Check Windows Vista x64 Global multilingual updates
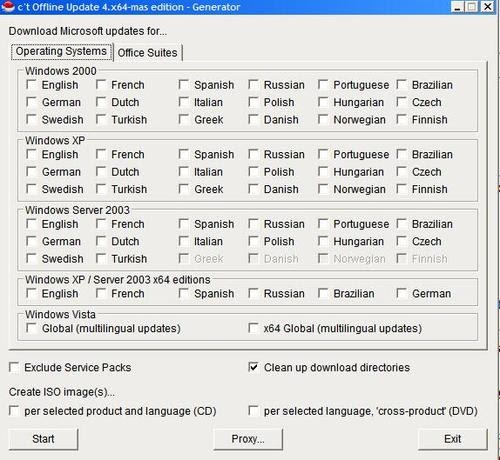Screen dimensions: 500x460 click(253, 328)
